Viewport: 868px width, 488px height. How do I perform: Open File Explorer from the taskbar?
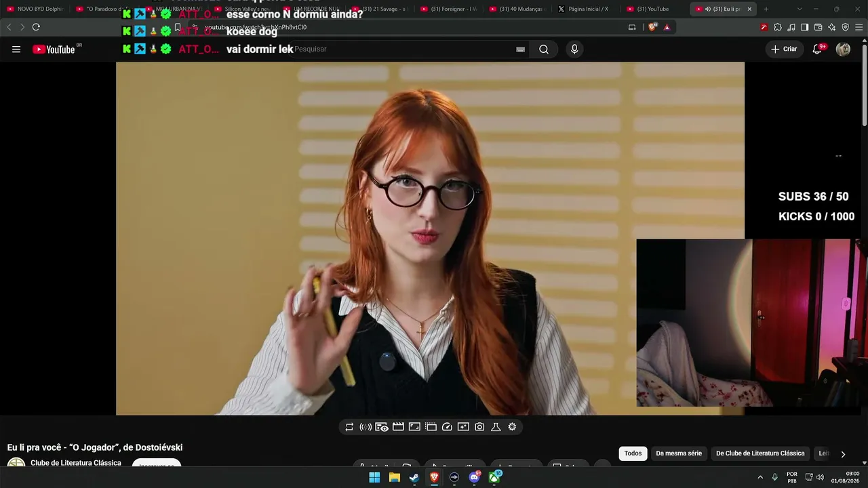pyautogui.click(x=394, y=477)
